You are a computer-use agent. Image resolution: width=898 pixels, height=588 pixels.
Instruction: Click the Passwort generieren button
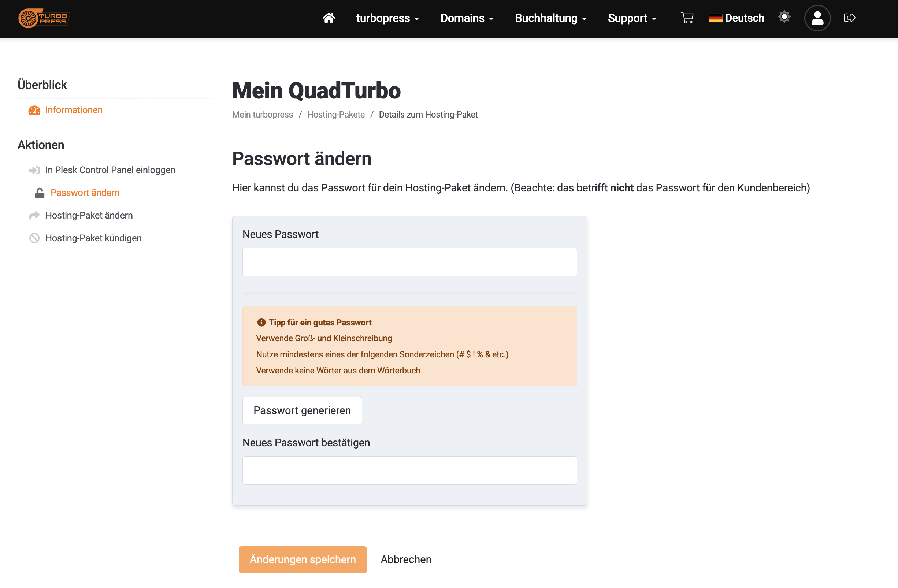pos(302,410)
